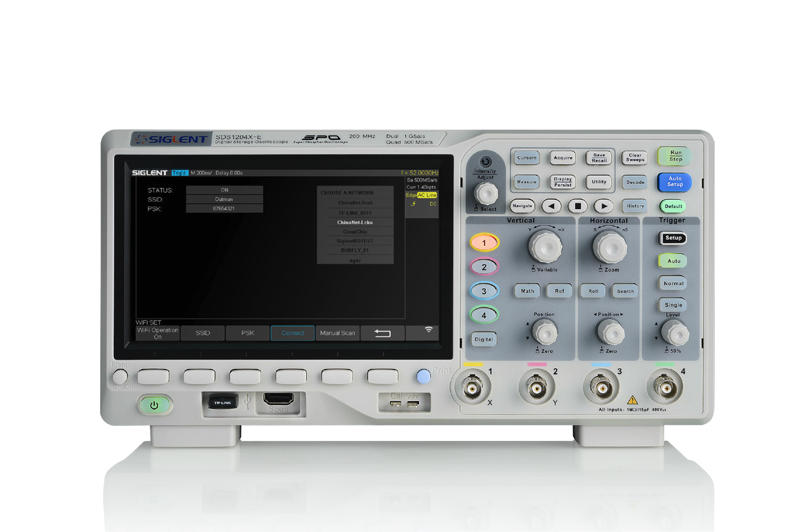The image size is (798, 532).
Task: Enable Auto trigger mode
Action: (x=673, y=261)
